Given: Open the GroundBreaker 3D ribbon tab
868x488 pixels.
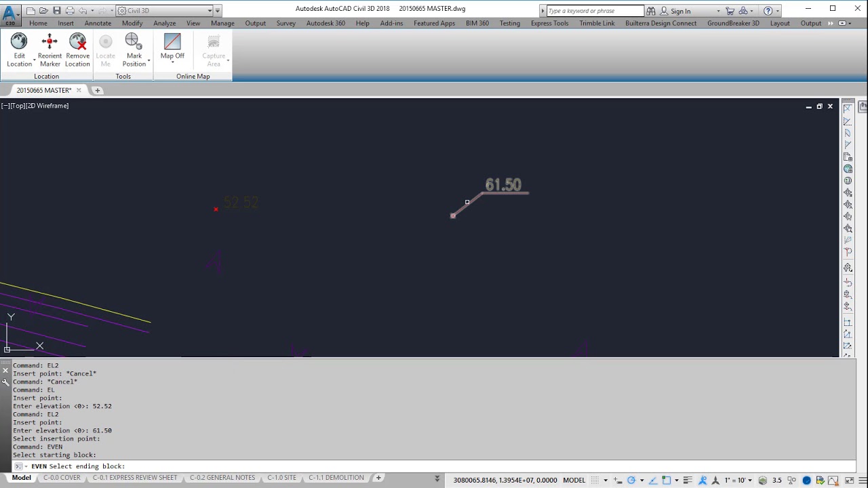Looking at the screenshot, I should (733, 23).
